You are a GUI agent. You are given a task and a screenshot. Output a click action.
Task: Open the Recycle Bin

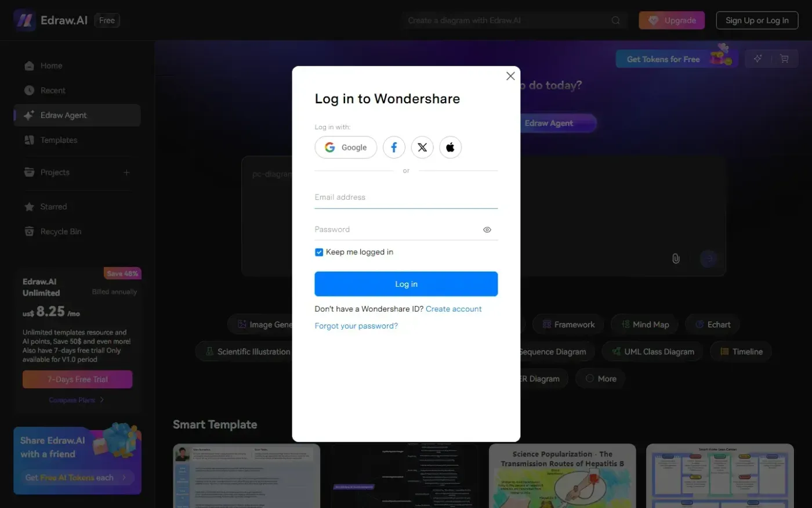pos(77,232)
